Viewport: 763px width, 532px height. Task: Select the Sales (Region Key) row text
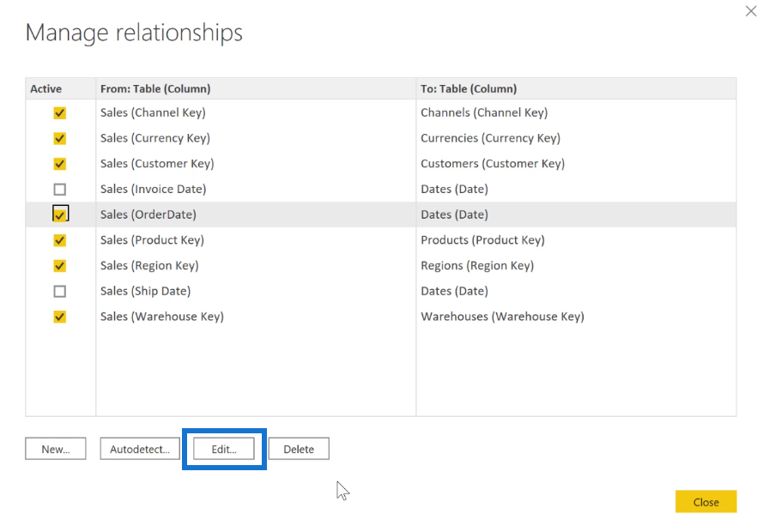tap(149, 265)
